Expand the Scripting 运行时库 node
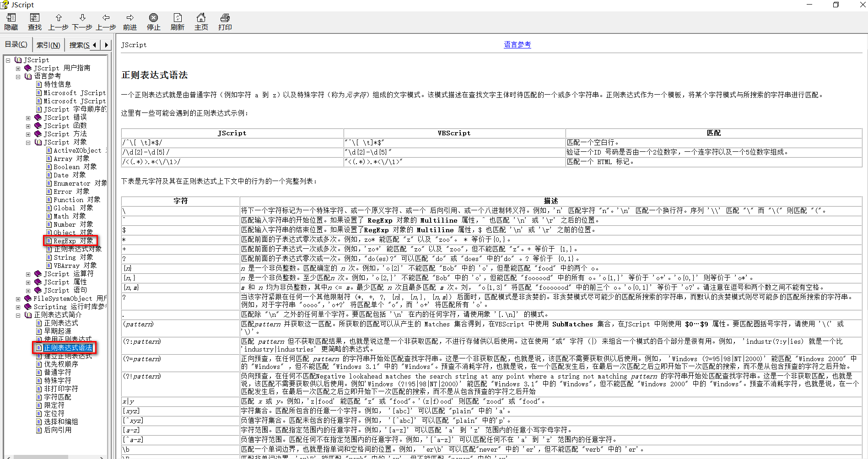This screenshot has height=459, width=868. click(x=18, y=307)
